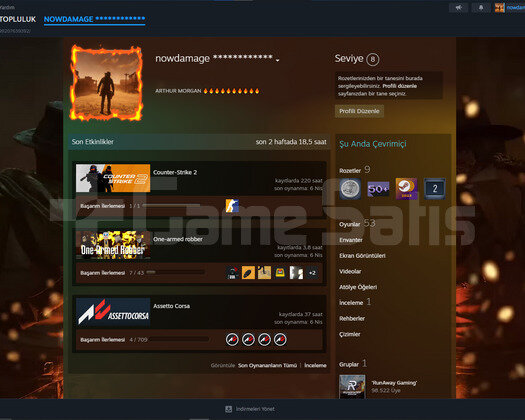This screenshot has width=525, height=420.
Task: Click third Assetto Corsa achievement icon
Action: pos(264,340)
